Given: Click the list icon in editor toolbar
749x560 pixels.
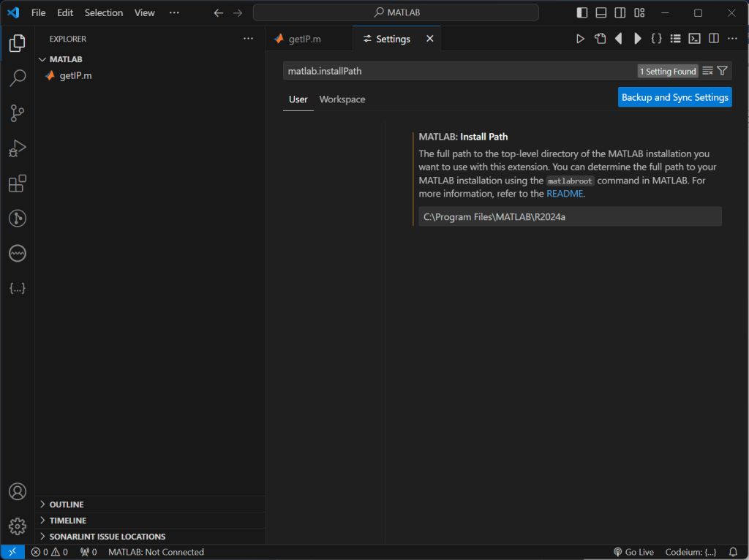Looking at the screenshot, I should click(x=675, y=39).
